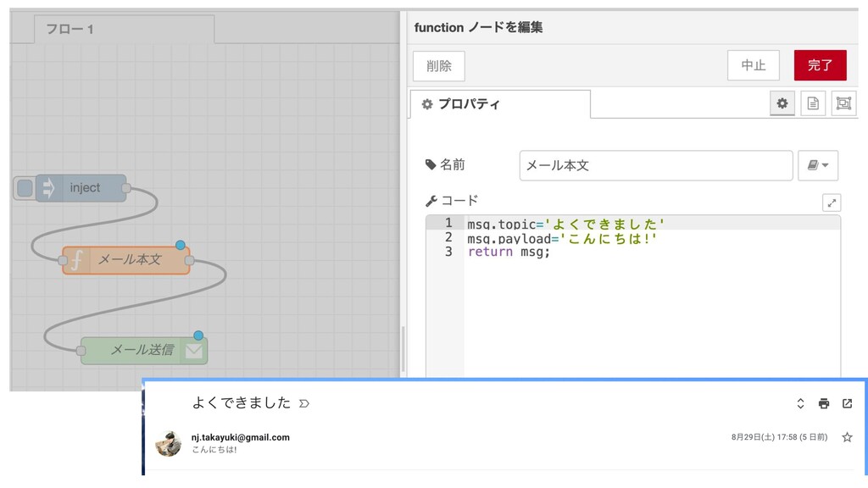The height and width of the screenshot is (488, 868).
Task: Click the blue changed indicator on メール送信 node
Action: click(x=198, y=335)
